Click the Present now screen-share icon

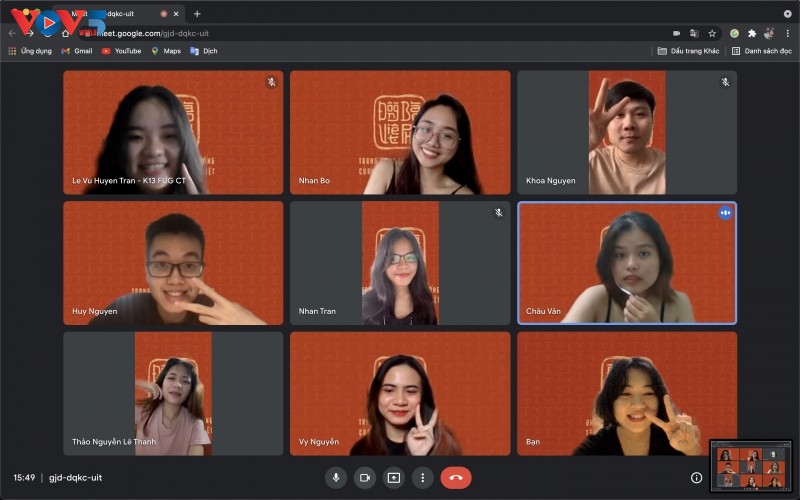[x=394, y=478]
